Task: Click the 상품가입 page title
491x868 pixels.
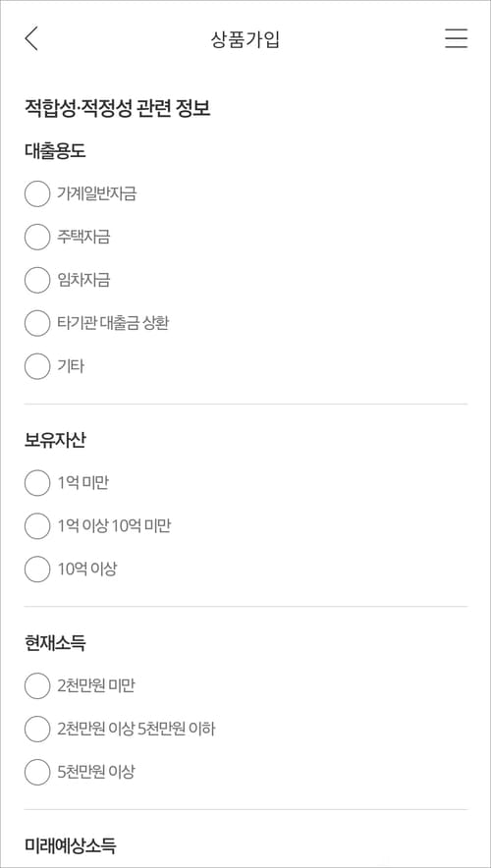Action: point(245,39)
